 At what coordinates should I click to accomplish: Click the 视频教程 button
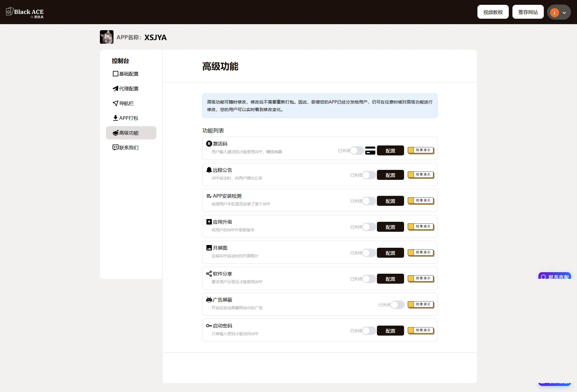tap(493, 12)
